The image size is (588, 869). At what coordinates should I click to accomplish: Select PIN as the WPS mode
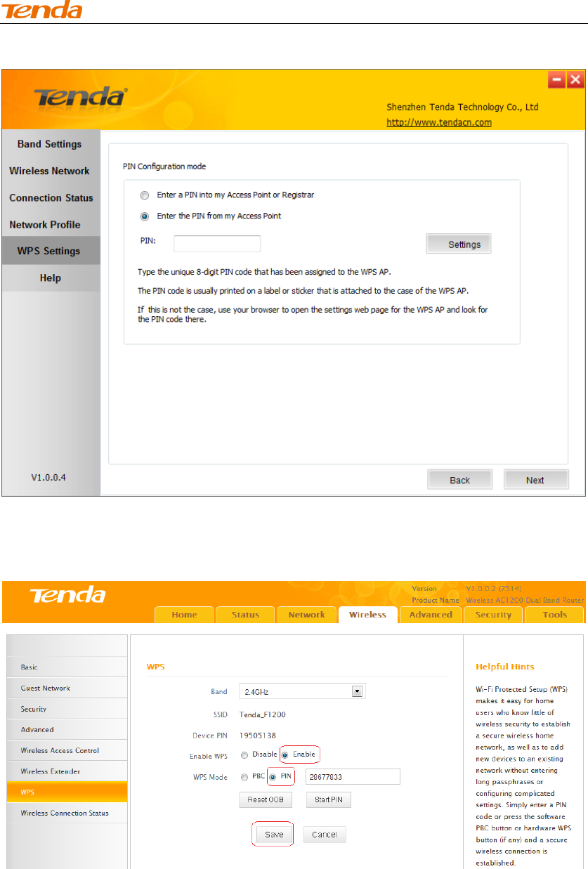[273, 777]
